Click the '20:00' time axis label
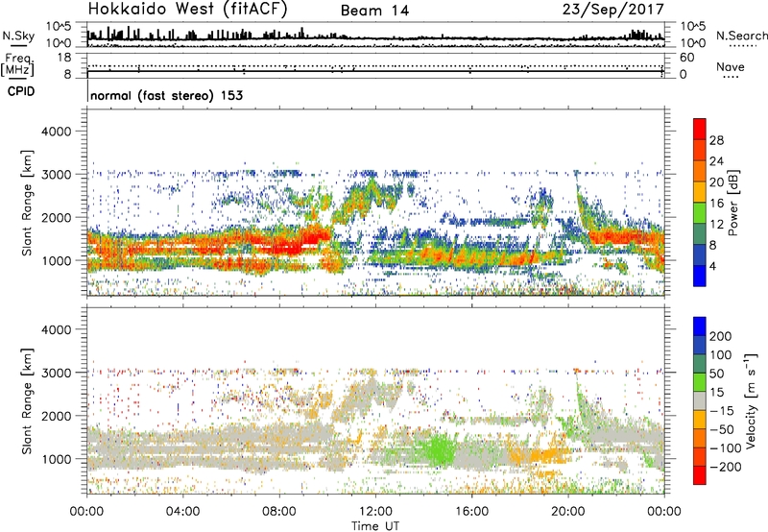Image resolution: width=768 pixels, height=532 pixels. (567, 512)
